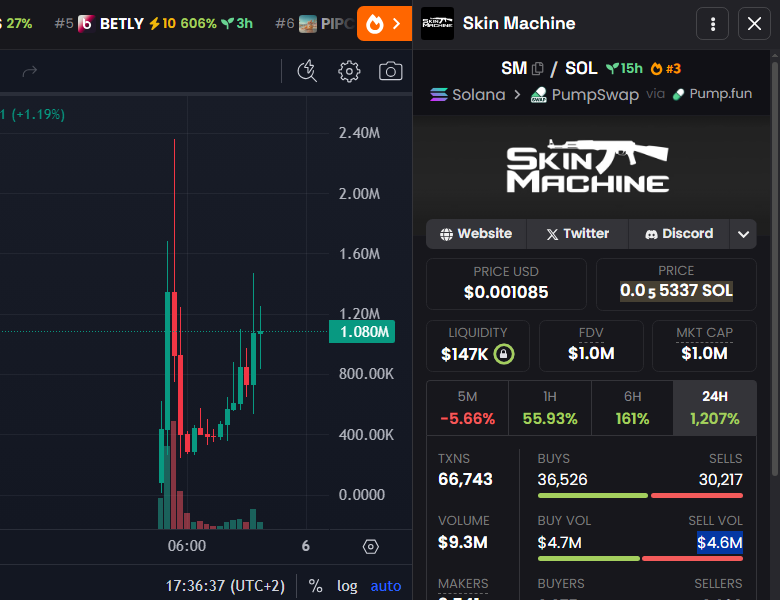Click the 06:00 time axis label

[187, 546]
